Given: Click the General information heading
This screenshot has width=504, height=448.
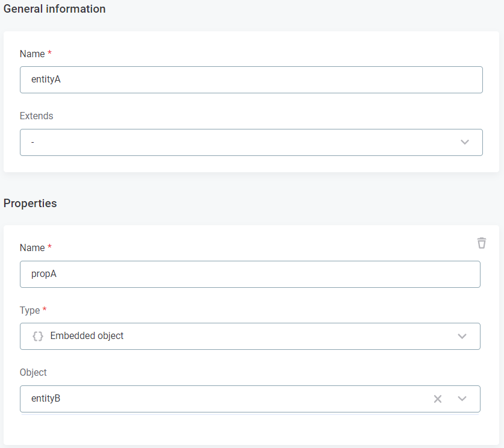Looking at the screenshot, I should point(55,9).
